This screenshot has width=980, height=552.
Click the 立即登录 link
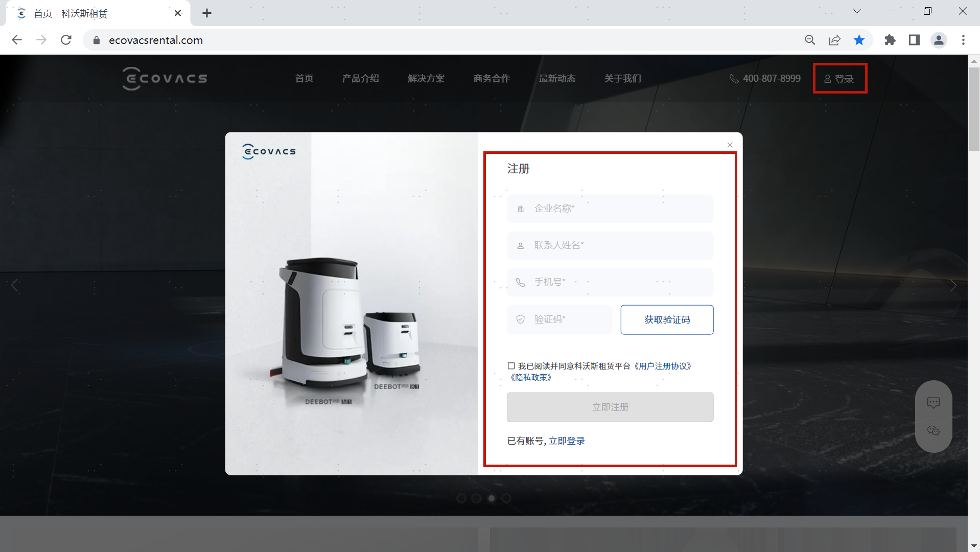[567, 441]
